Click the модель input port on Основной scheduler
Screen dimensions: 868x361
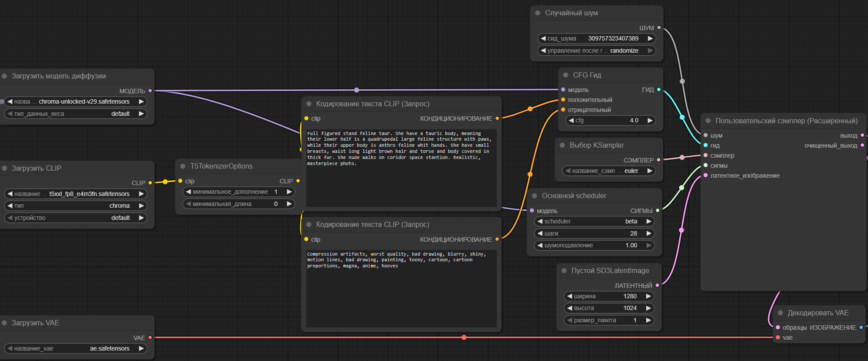pos(532,211)
